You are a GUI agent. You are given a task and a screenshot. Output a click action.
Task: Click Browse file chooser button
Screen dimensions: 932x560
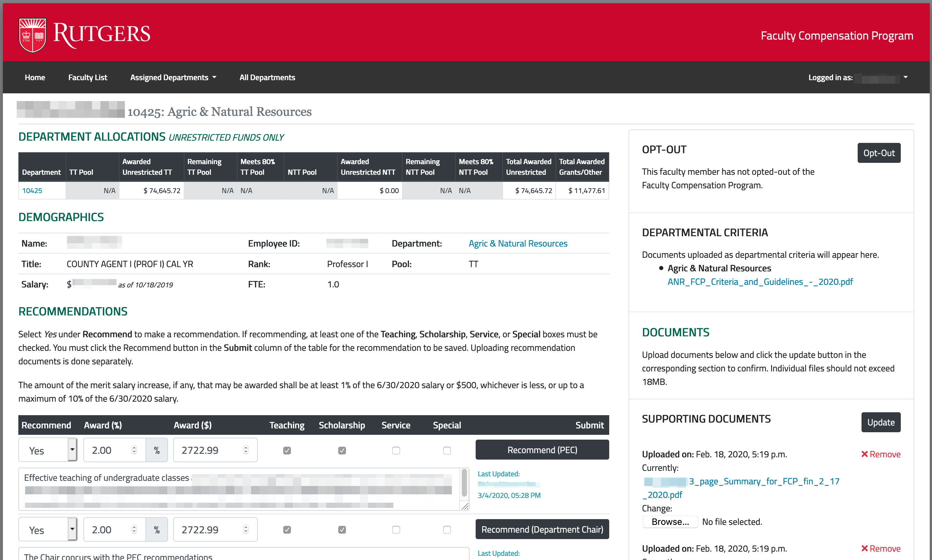(670, 522)
